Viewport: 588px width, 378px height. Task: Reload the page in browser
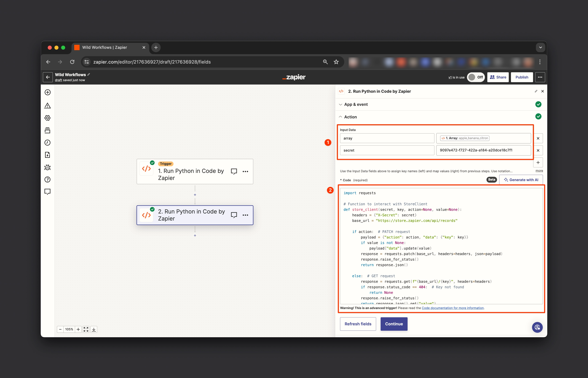pos(72,62)
